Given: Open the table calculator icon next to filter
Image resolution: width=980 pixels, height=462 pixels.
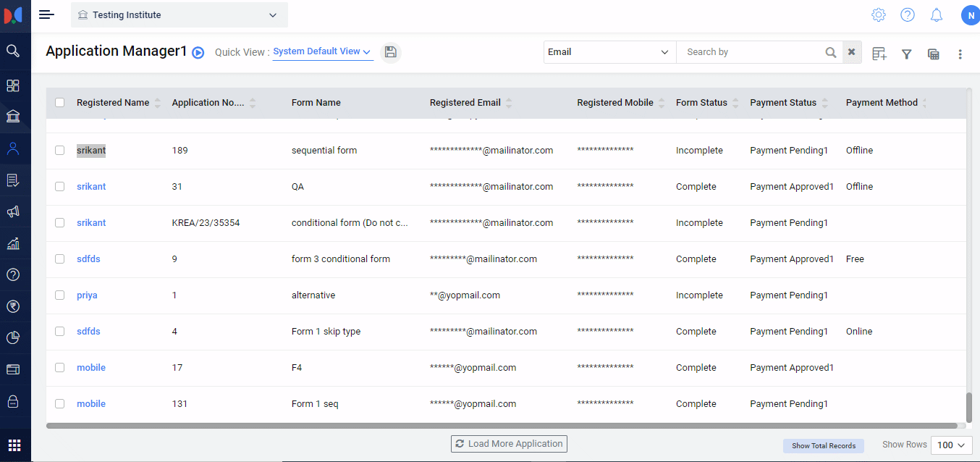Looking at the screenshot, I should click(x=934, y=54).
